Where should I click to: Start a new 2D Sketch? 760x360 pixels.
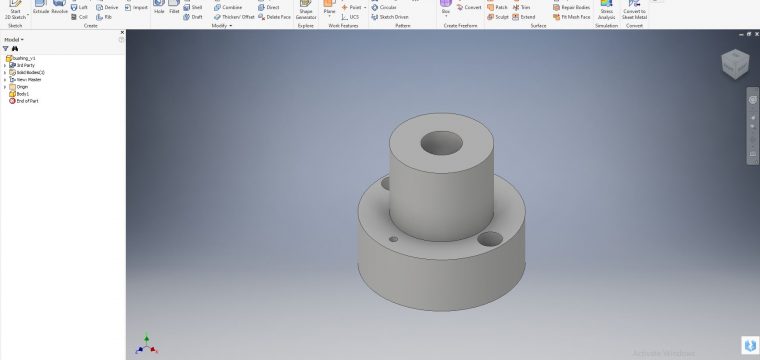tap(16, 10)
